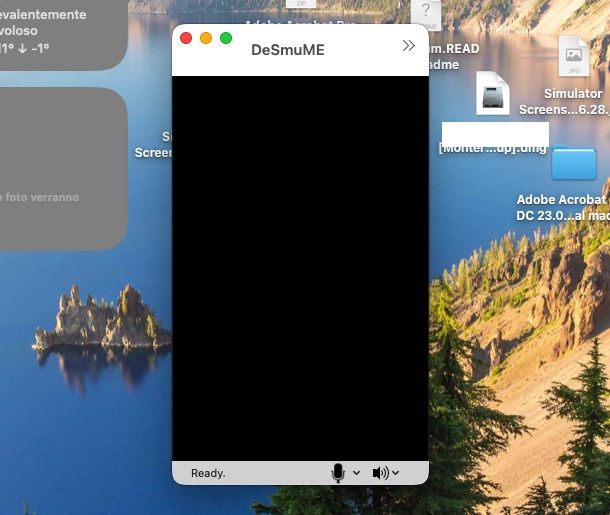Click the 'Ready.' status text
The height and width of the screenshot is (515, 610).
[x=208, y=473]
